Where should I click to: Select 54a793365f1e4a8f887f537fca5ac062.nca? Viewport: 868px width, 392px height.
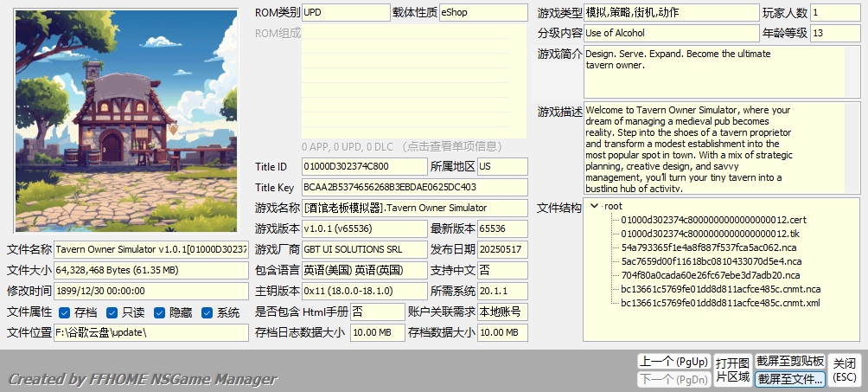click(709, 247)
